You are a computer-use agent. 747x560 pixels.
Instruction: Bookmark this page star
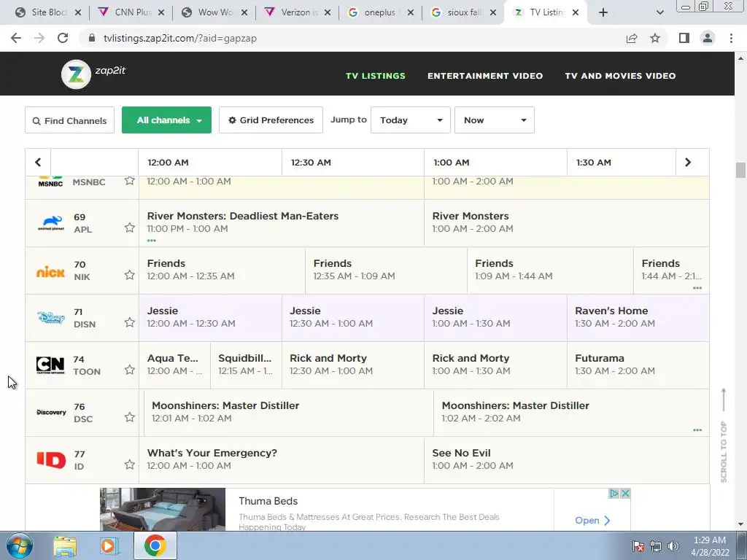655,38
